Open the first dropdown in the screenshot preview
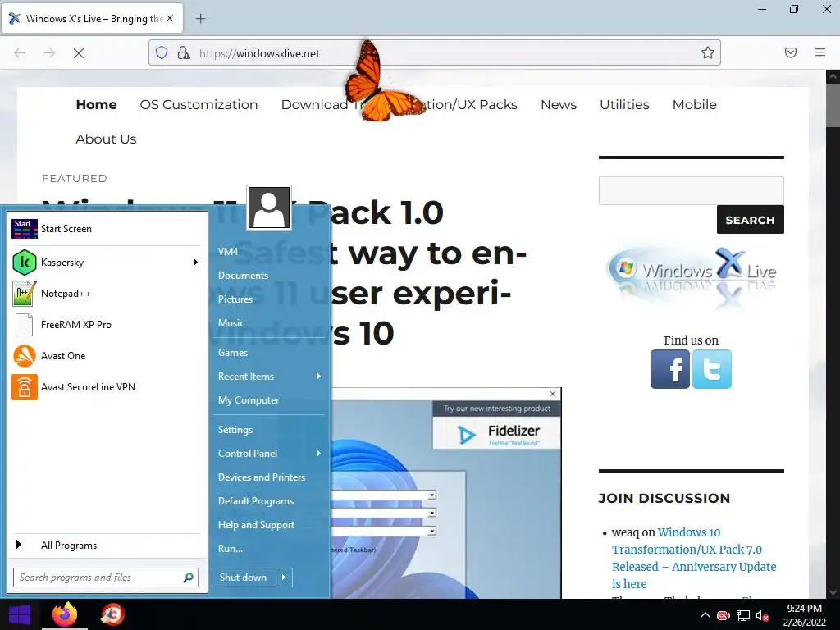840x630 pixels. [431, 495]
